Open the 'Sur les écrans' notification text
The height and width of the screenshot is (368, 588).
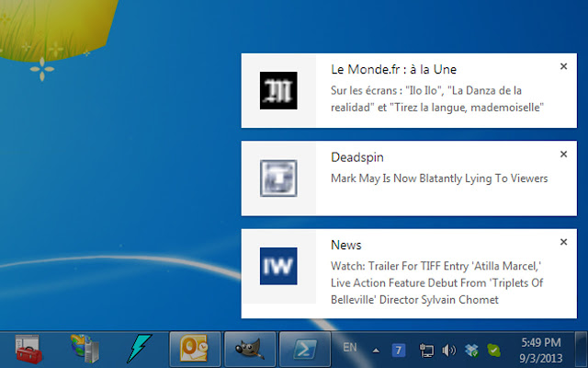437,99
